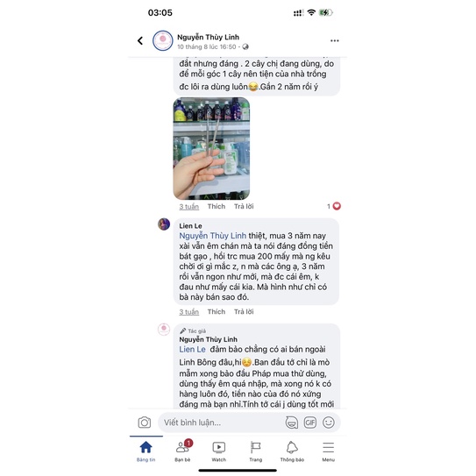Open the skincare shelf photo thumbnail
476x476 pixels.
[211, 148]
